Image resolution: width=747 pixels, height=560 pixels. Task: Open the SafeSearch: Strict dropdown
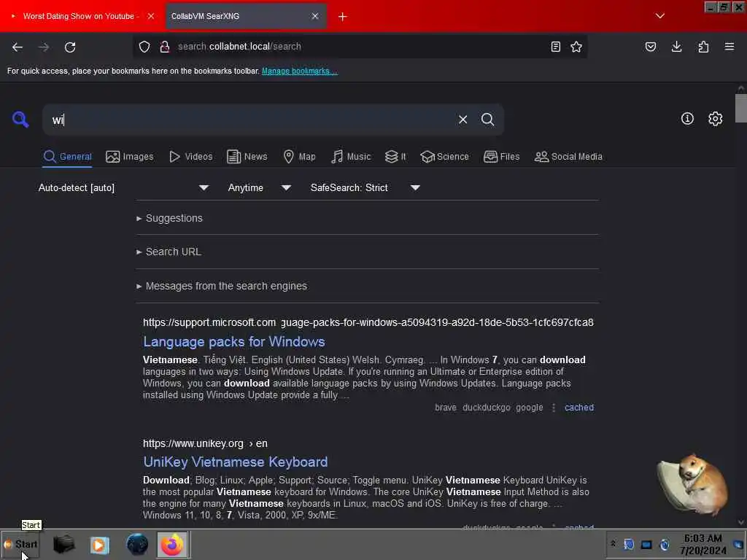[365, 188]
